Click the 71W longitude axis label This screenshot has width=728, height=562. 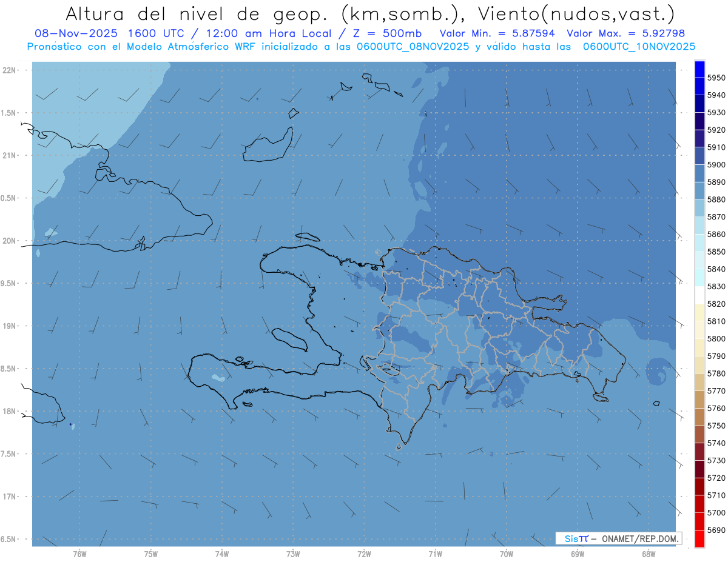(435, 554)
